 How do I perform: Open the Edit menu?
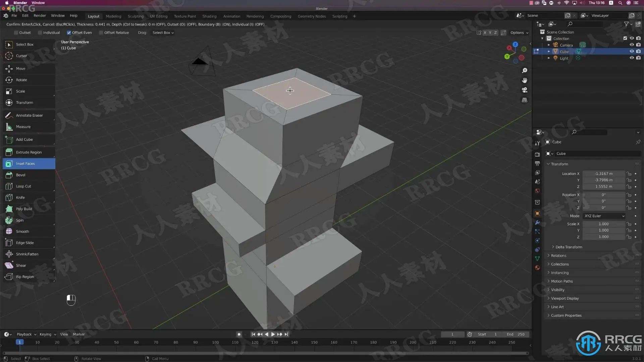pyautogui.click(x=25, y=16)
